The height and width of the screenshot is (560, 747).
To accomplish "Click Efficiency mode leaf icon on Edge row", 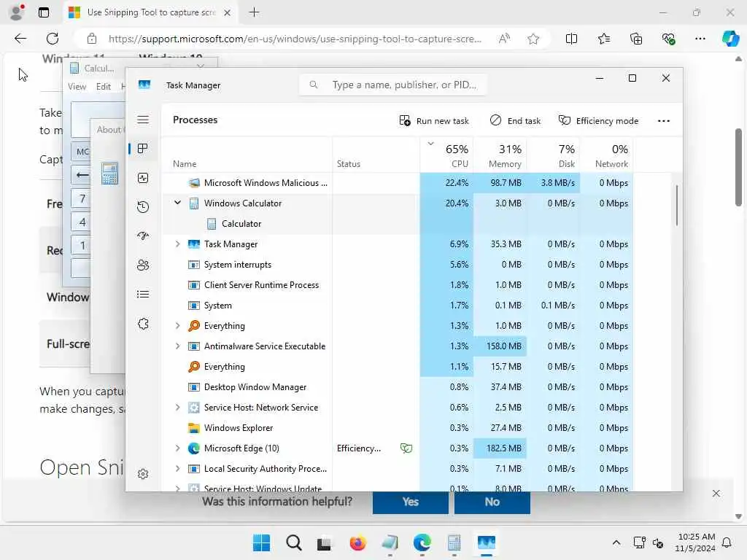I will [406, 448].
